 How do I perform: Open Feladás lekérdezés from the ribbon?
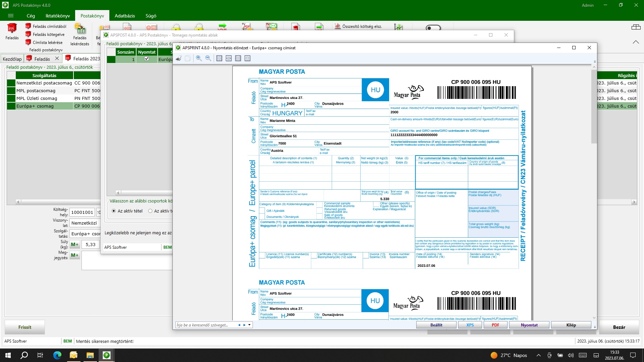click(80, 35)
